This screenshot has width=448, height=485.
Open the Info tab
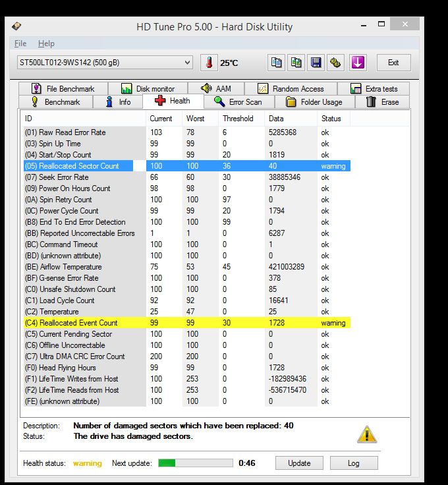[x=118, y=101]
